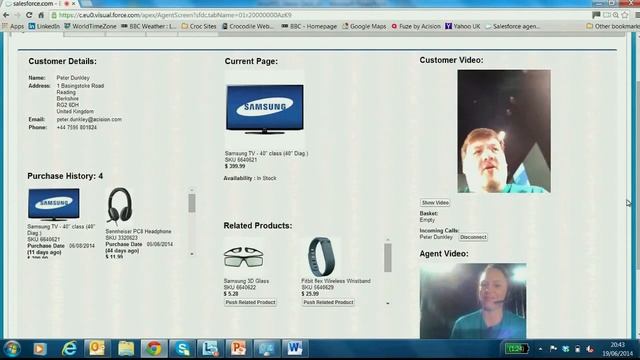Open the Windows Start menu
This screenshot has width=640, height=360.
12,349
